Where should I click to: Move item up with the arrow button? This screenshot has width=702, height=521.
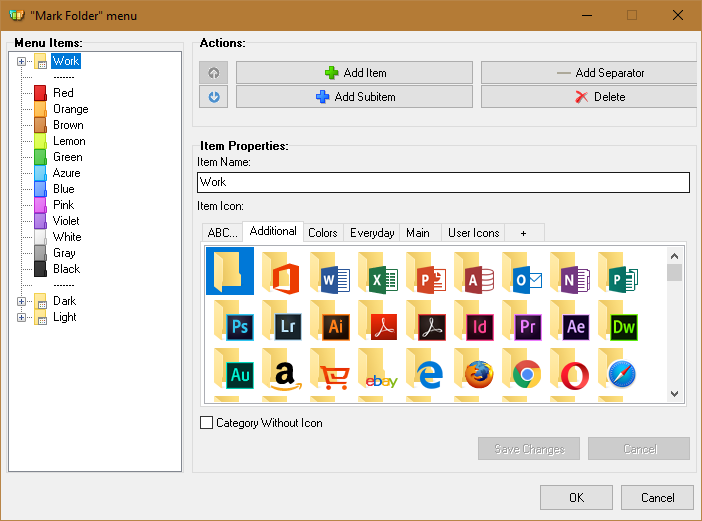click(214, 73)
